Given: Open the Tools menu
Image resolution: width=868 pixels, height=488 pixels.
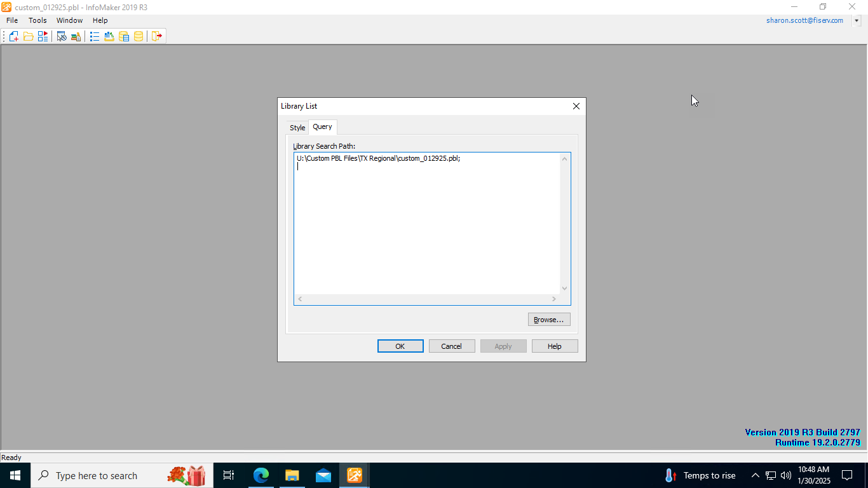Looking at the screenshot, I should click(x=37, y=20).
